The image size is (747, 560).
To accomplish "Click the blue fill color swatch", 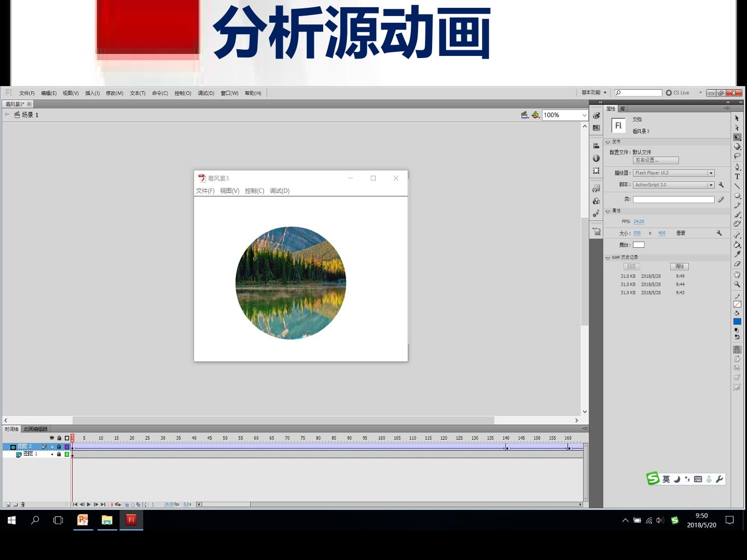I will pos(737,321).
